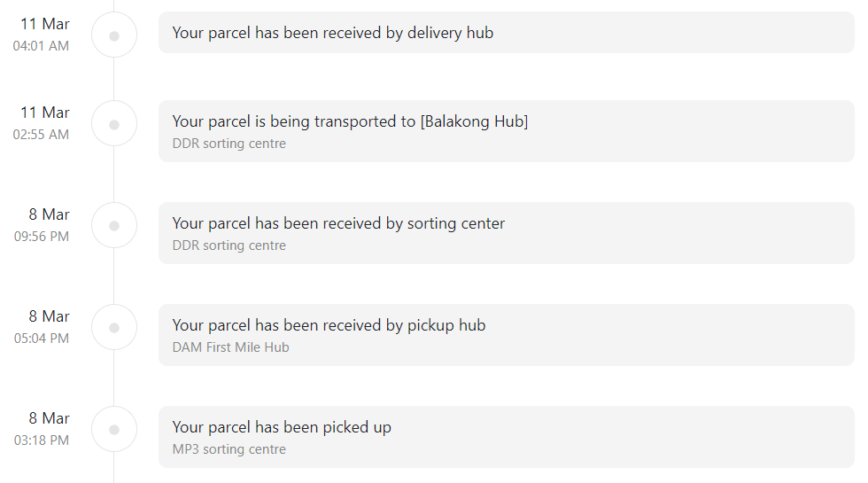Click the 'MP3 sorting centre' location label
The height and width of the screenshot is (483, 868).
pos(229,449)
